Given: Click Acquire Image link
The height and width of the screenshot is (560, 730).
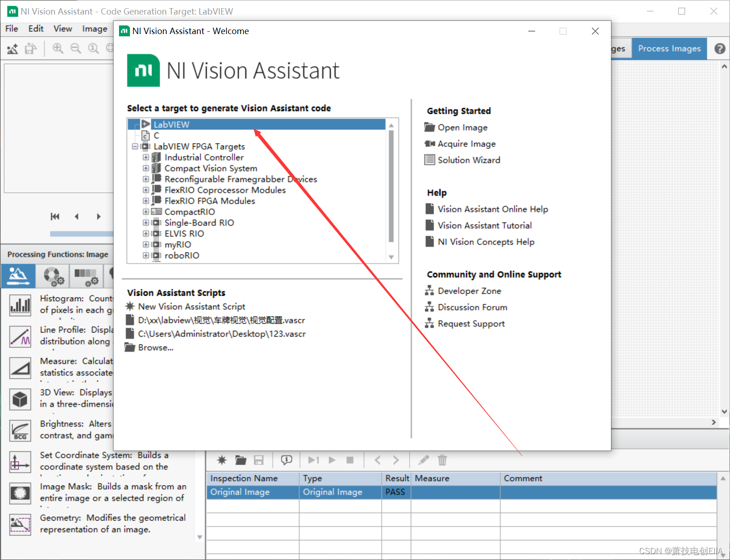Looking at the screenshot, I should click(x=467, y=144).
